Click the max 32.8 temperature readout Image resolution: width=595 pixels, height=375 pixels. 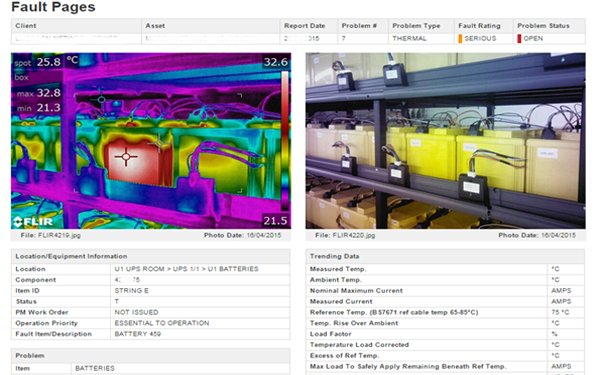pyautogui.click(x=38, y=93)
